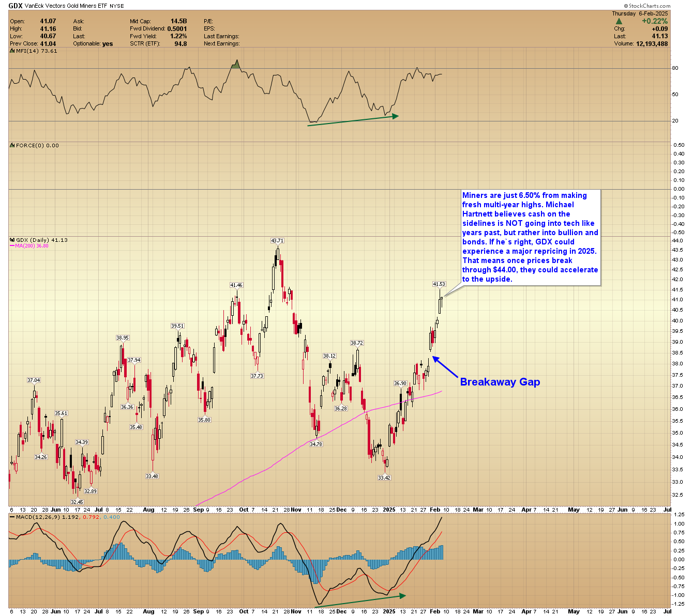The height and width of the screenshot is (616, 693).
Task: Click the GDX ticker symbol in the header
Action: (16, 6)
